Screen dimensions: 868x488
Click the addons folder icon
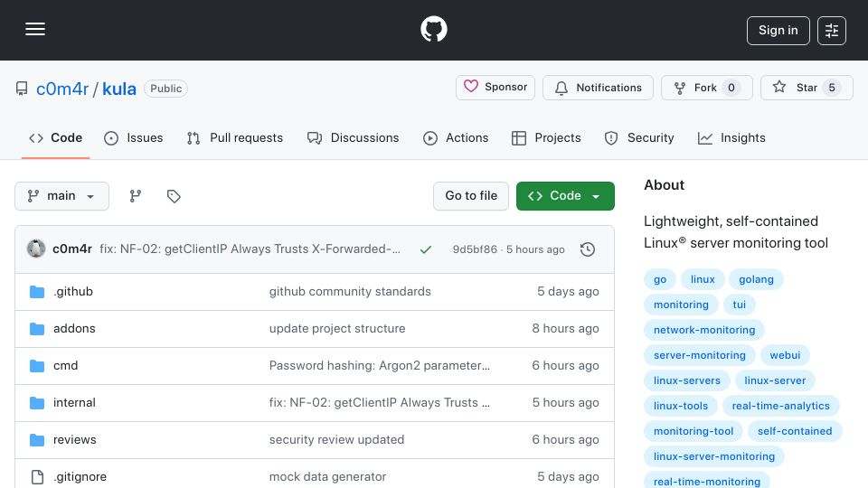[37, 329]
